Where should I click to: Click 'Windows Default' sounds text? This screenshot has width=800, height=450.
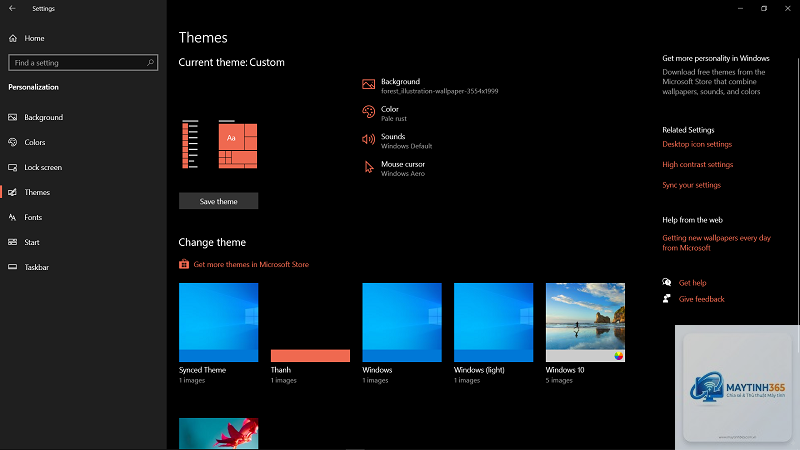tap(407, 146)
